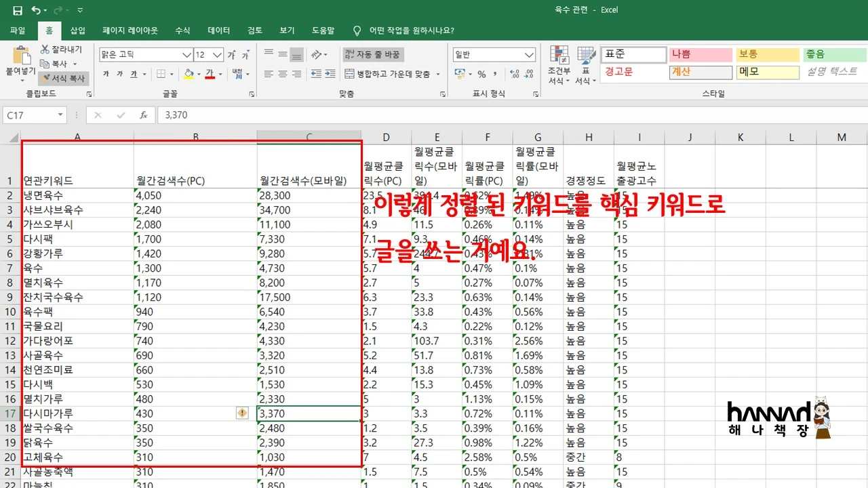Copy the selection with 복사
The width and height of the screenshot is (868, 488).
pyautogui.click(x=55, y=64)
